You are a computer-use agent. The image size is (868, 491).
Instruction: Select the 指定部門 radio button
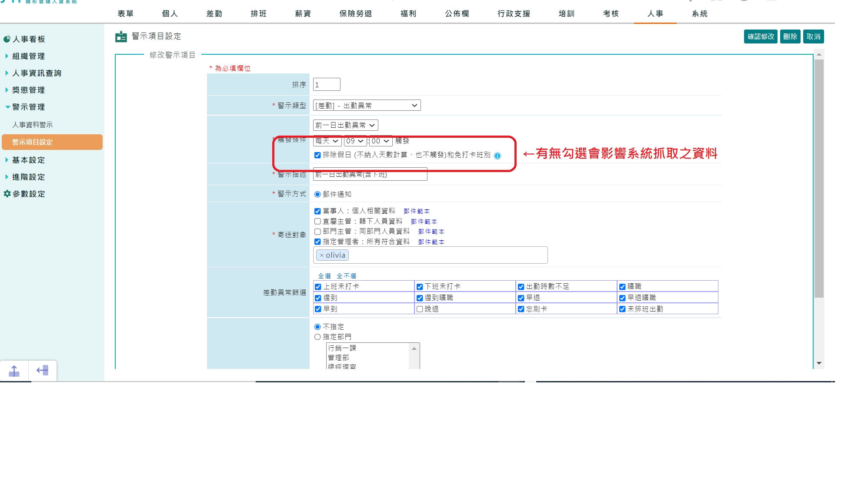pyautogui.click(x=317, y=336)
